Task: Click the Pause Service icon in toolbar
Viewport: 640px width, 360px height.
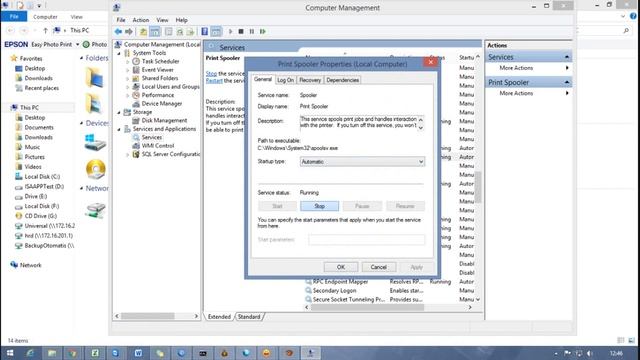Action: 251,31
